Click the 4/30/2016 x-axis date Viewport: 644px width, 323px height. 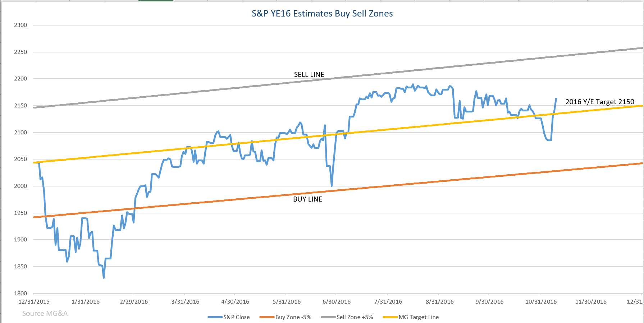coord(235,302)
